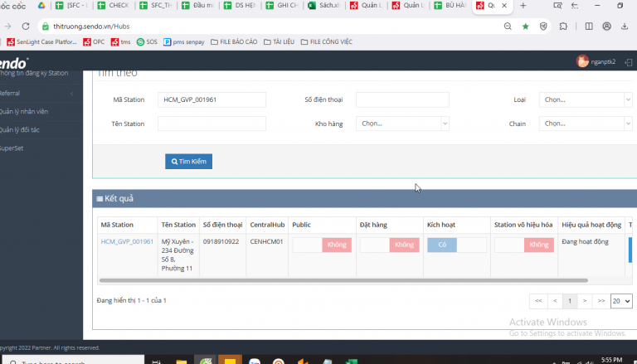Switch to the SFC_TH spreadsheet tab
This screenshot has height=364, width=637.
pos(155,6)
